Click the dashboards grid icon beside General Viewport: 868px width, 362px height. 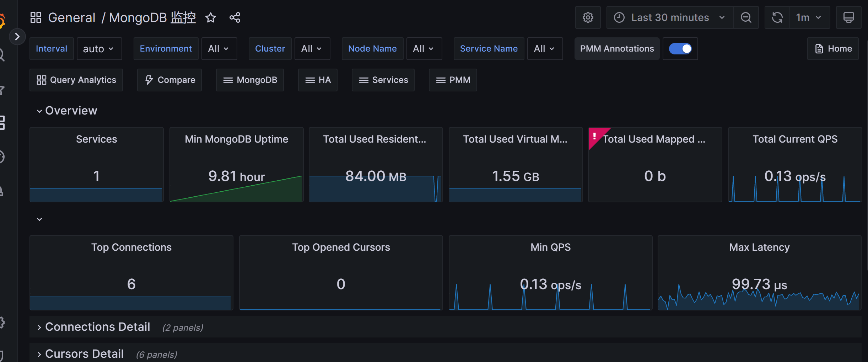[36, 17]
